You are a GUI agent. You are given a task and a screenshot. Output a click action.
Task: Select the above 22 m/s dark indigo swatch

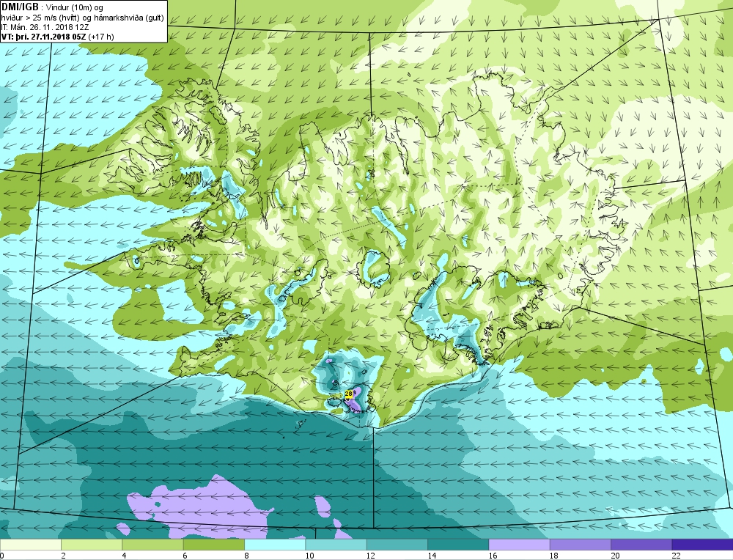(x=703, y=545)
